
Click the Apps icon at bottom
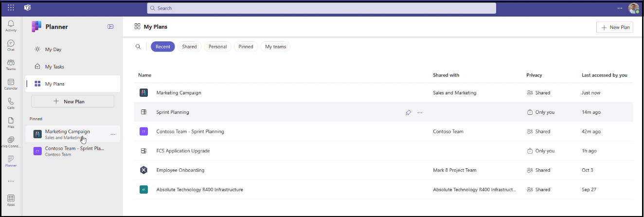[x=11, y=200]
